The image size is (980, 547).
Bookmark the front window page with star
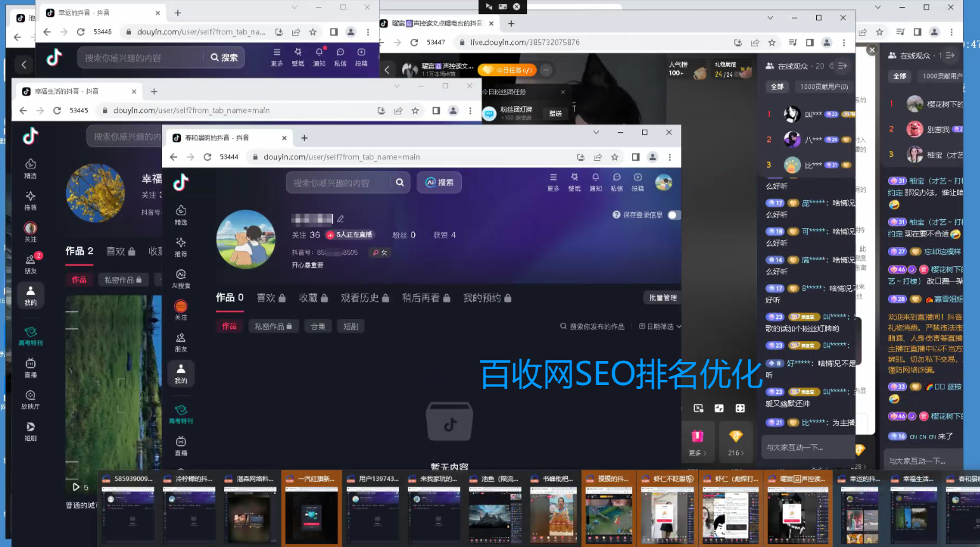point(615,157)
